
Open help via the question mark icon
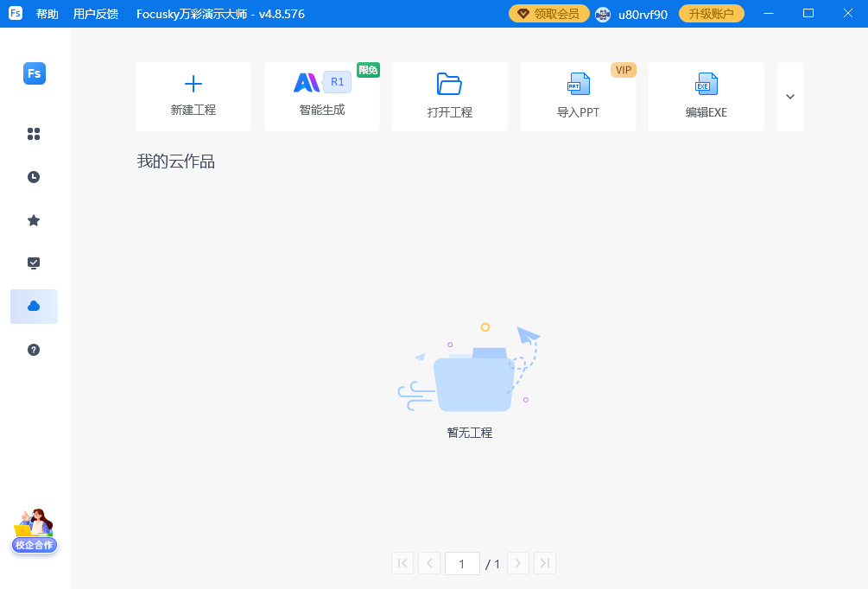pos(34,350)
